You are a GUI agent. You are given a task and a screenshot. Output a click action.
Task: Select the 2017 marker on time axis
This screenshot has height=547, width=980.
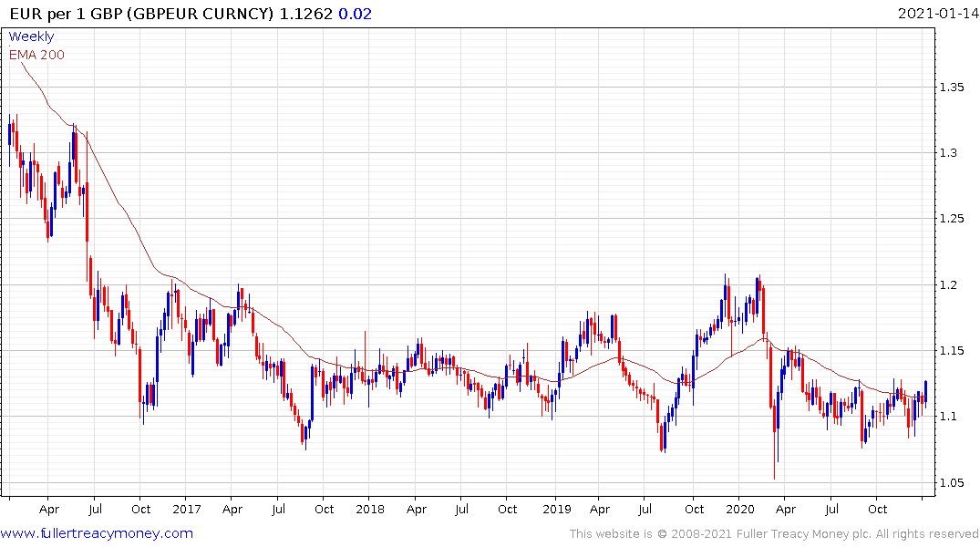pyautogui.click(x=185, y=509)
